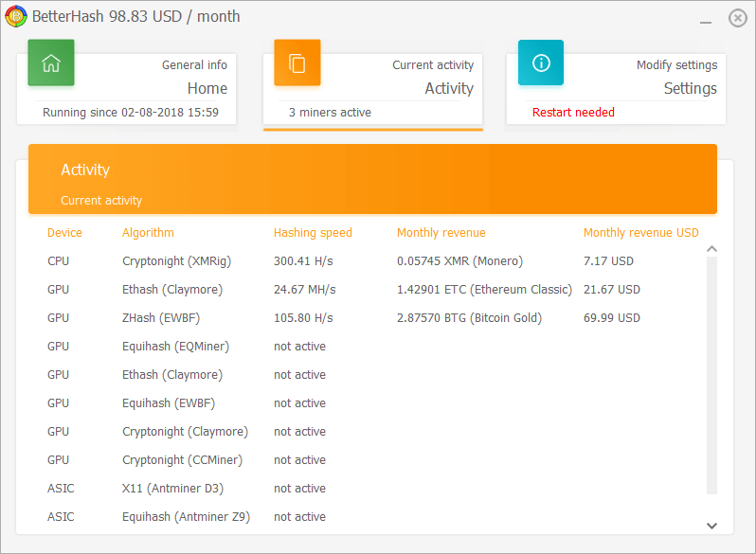
Task: Click the 3 miners active status
Action: [x=330, y=113]
